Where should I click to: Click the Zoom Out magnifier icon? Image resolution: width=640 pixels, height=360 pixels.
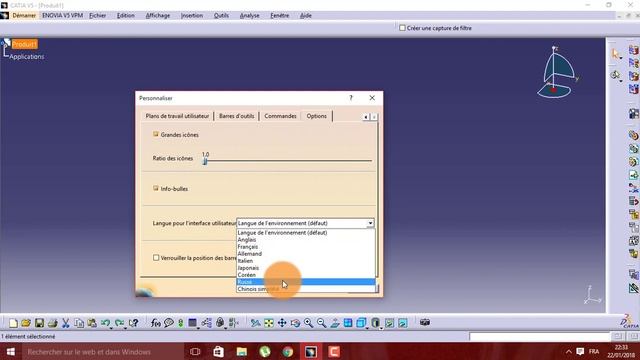point(321,323)
